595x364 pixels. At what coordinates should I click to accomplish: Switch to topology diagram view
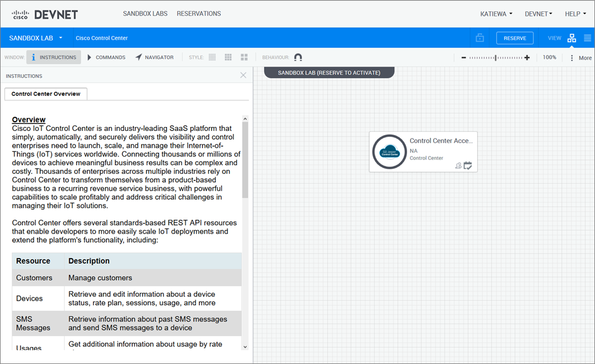[x=572, y=38]
